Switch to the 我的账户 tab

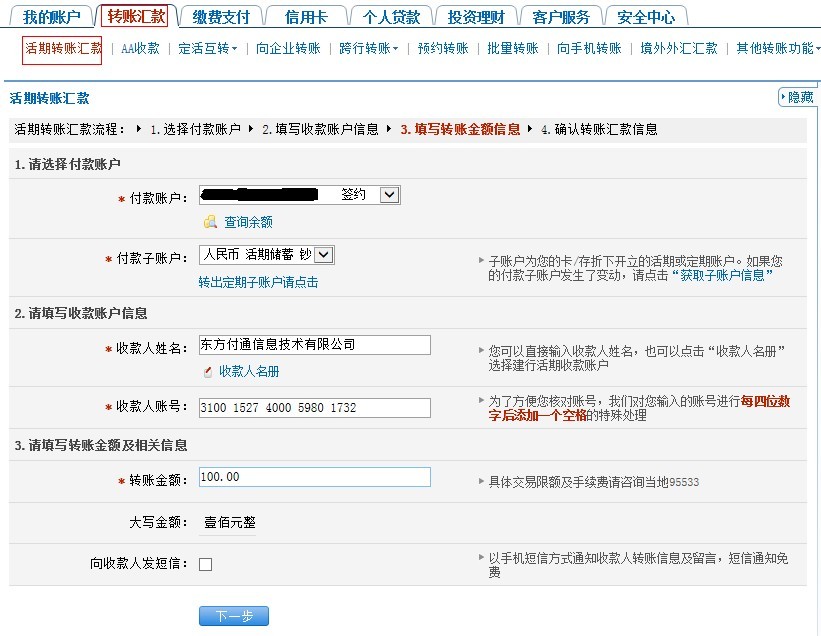50,17
